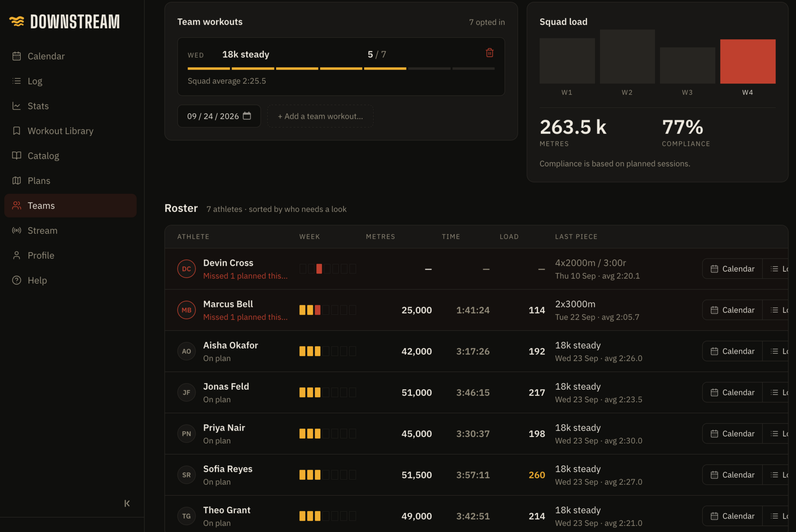Click Aisha Okafor's week indicator squares
This screenshot has height=532, width=796.
(327, 351)
